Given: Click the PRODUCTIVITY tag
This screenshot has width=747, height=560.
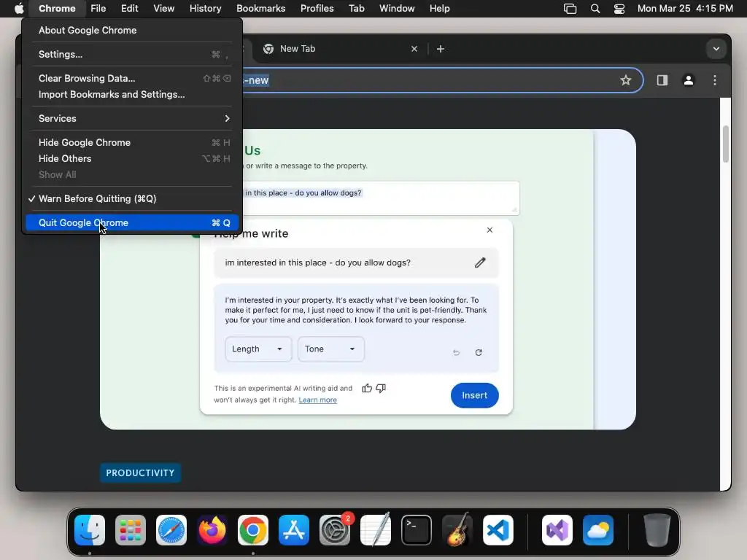Looking at the screenshot, I should (x=140, y=472).
